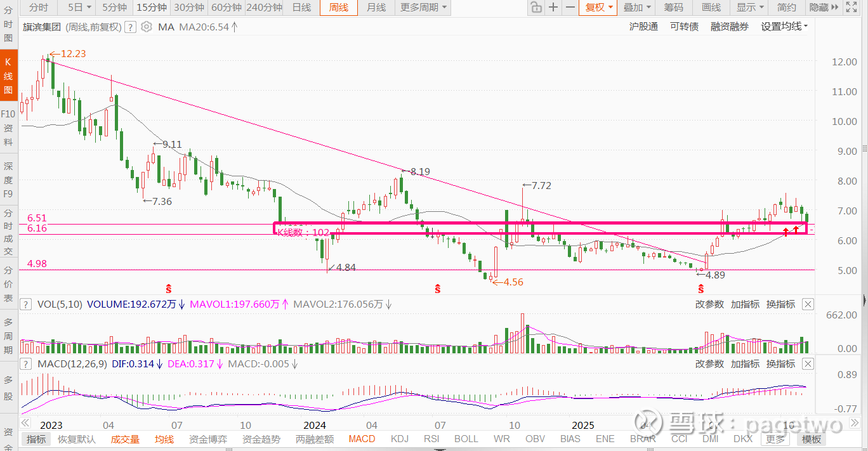
Task: Switch to 月线 period tab
Action: [376, 8]
